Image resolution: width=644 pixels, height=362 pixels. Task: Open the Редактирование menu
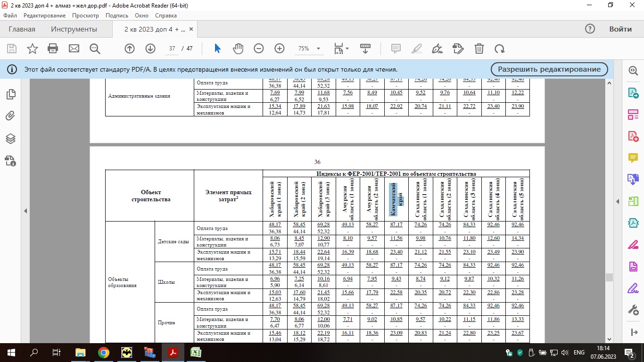tap(44, 16)
